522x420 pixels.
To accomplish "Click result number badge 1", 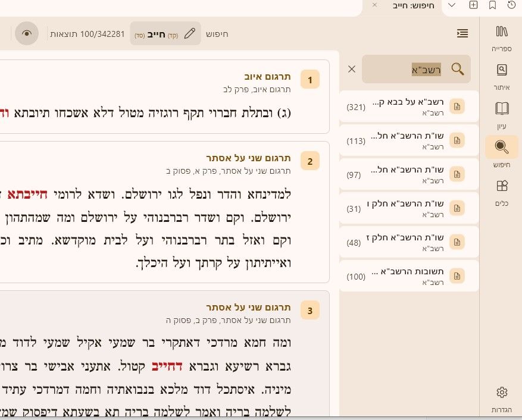I will click(310, 80).
